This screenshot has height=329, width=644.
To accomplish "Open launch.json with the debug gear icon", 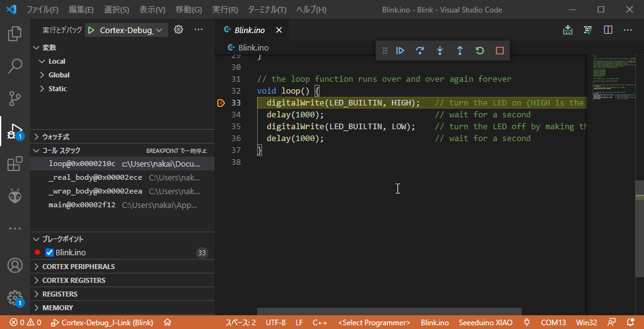I will 178,29.
